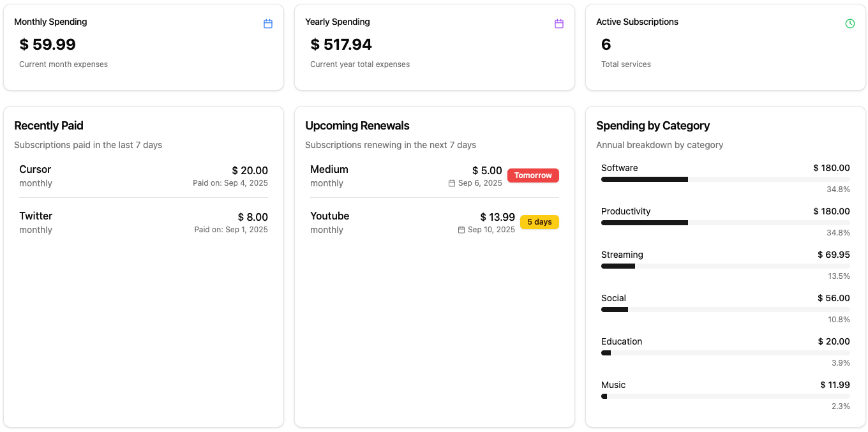
Task: Click the $ 59.99 monthly amount
Action: (x=48, y=45)
